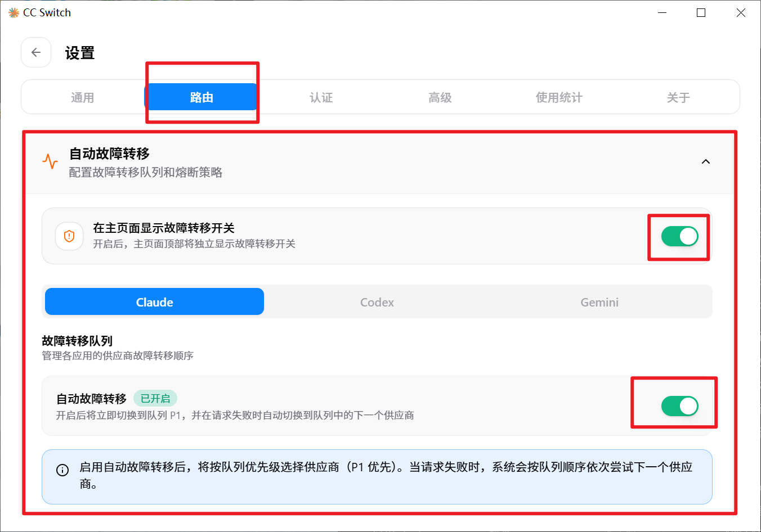Viewport: 761px width, 532px height.
Task: Click the blue notice text about P1 priority
Action: click(386, 475)
